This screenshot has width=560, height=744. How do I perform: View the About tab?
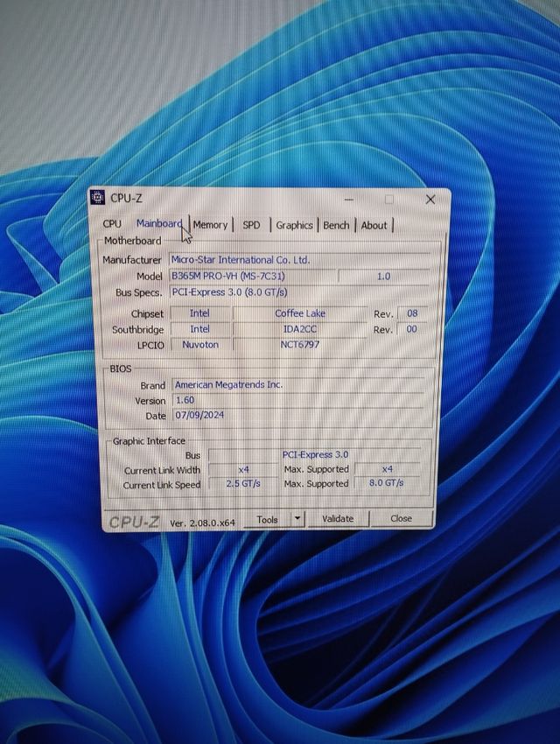[374, 225]
